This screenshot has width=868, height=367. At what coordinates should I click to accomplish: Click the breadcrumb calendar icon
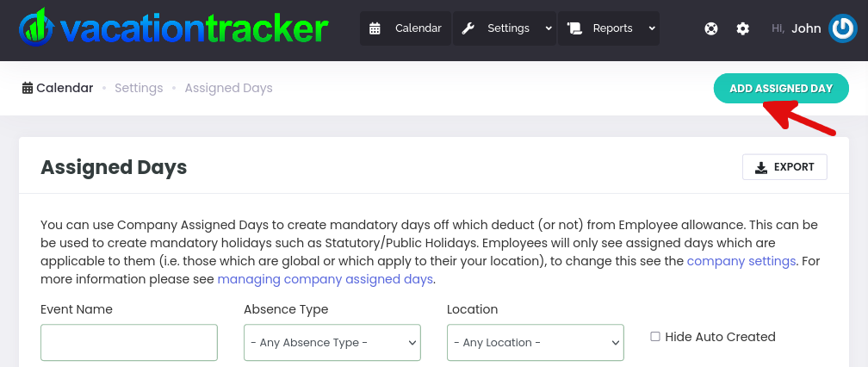pos(28,88)
